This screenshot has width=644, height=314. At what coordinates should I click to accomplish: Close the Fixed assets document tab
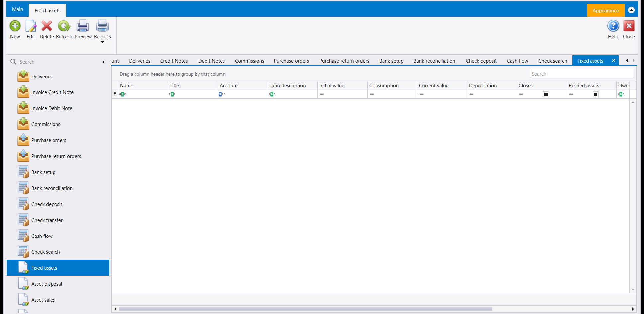pyautogui.click(x=614, y=60)
